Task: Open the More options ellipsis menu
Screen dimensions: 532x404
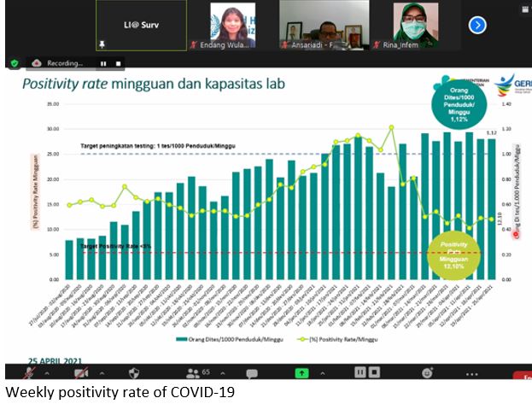Action: 471,372
